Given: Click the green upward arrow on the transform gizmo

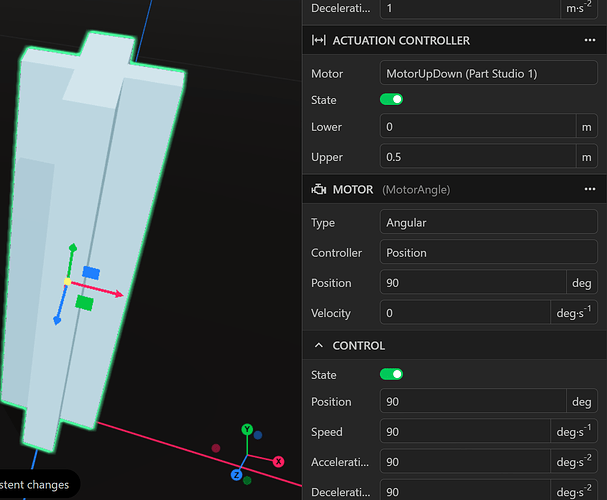Looking at the screenshot, I should 70,248.
